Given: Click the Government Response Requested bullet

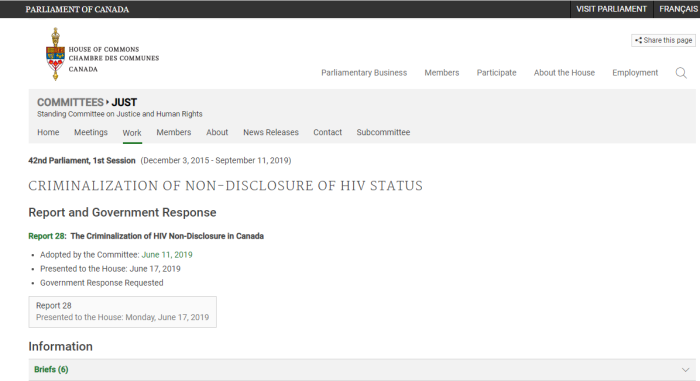Looking at the screenshot, I should pos(102,283).
